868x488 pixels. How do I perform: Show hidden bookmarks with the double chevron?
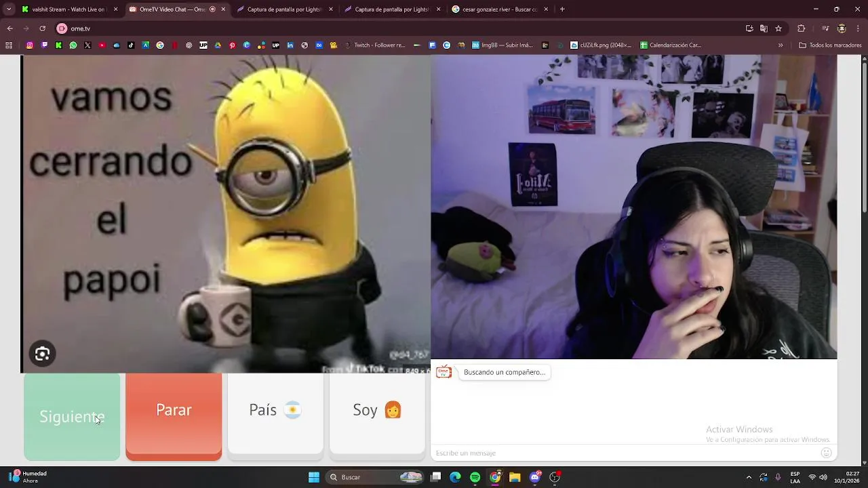[x=781, y=45]
